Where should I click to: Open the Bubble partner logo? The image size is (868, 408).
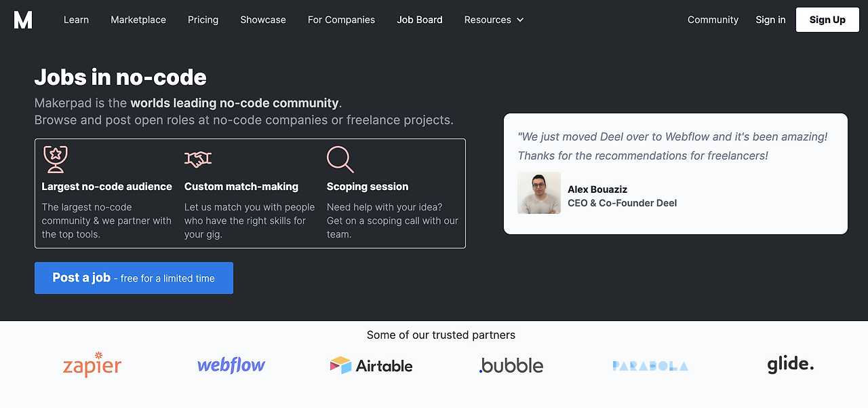511,366
